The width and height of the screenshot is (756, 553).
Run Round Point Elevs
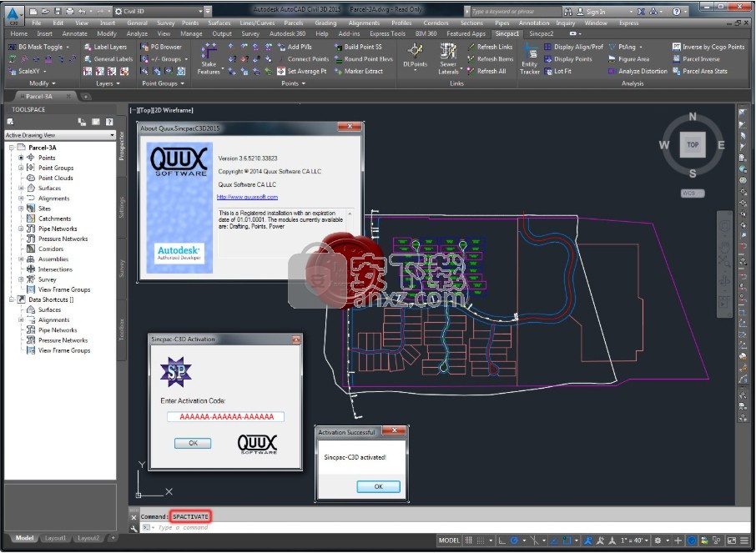(x=364, y=59)
